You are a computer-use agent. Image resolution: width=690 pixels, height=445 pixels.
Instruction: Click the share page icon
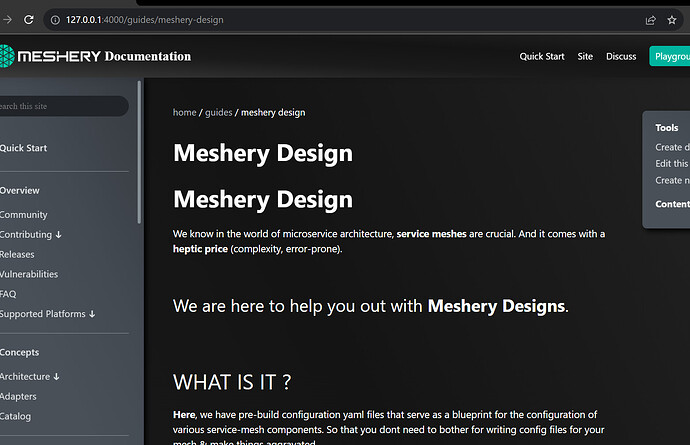pos(650,20)
